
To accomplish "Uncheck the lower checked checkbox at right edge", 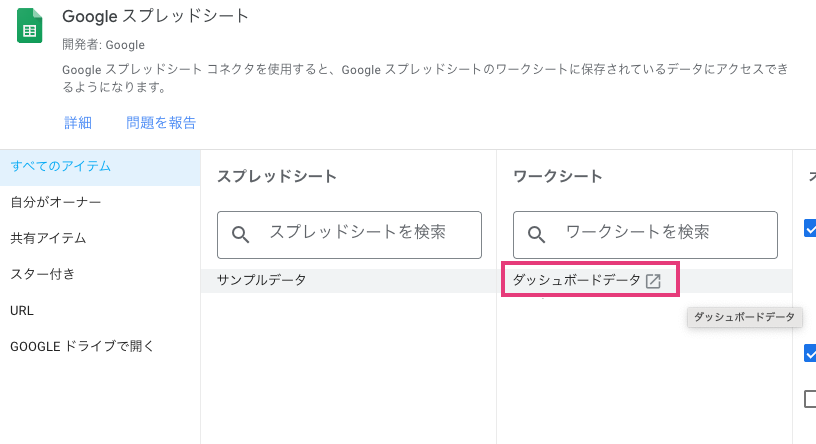I will (810, 353).
